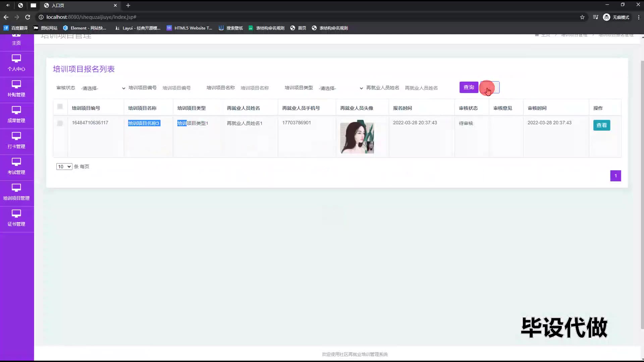Open 打卡管理 sidebar icon

coord(16,136)
